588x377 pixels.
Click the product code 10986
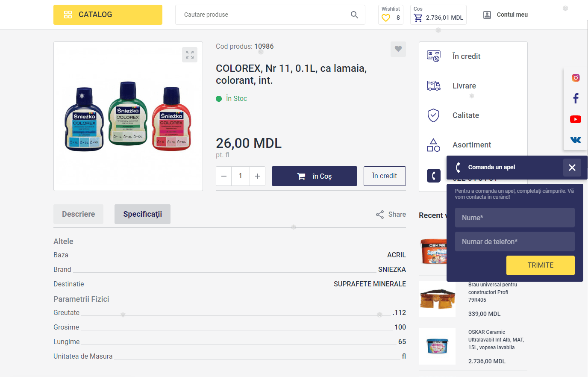(264, 46)
